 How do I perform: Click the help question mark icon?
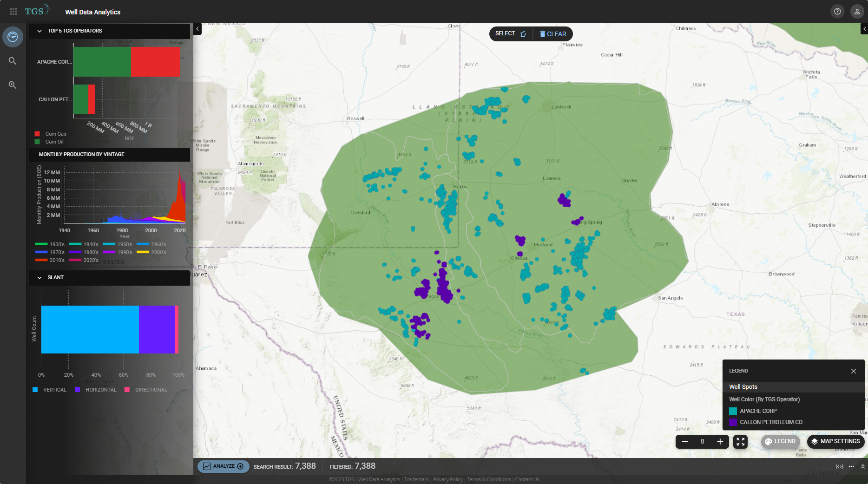pyautogui.click(x=837, y=12)
